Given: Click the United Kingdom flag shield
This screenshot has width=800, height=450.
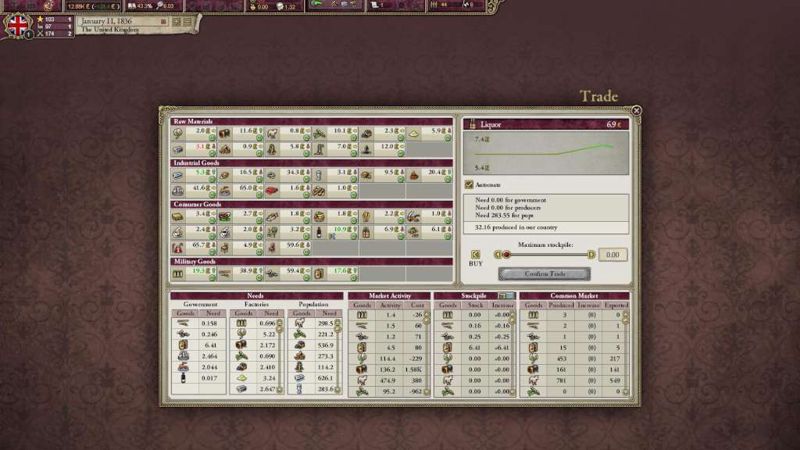Looking at the screenshot, I should tap(17, 25).
